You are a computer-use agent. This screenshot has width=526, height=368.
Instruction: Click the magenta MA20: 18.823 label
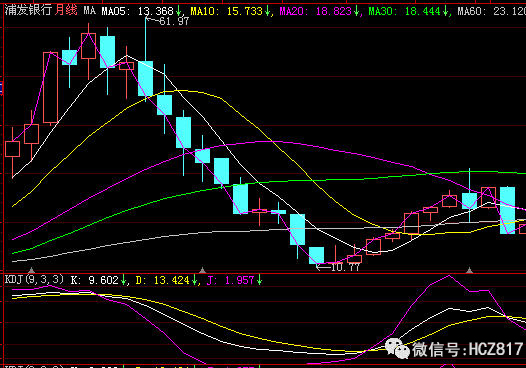[x=315, y=11]
